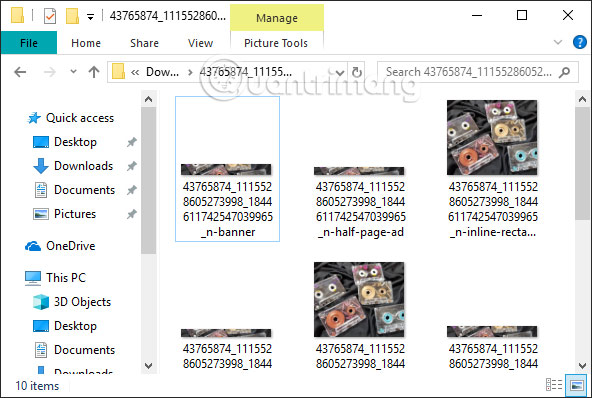Click the navigation pane scroll up arrow

[x=148, y=99]
